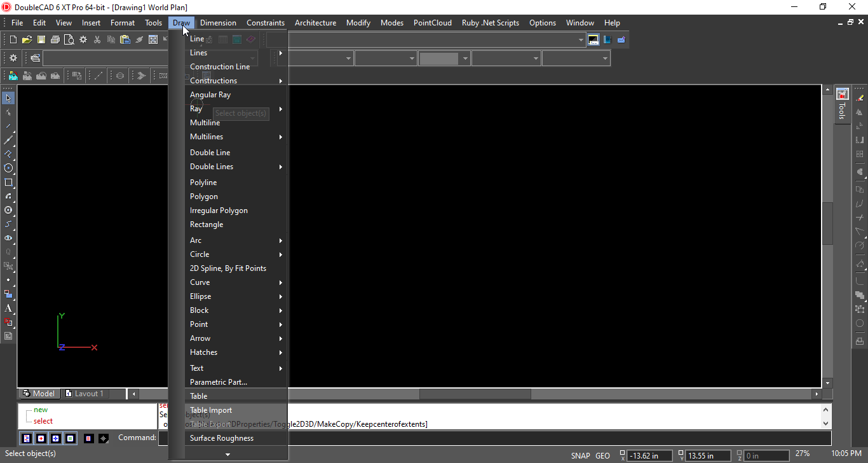Expand the Constructions submenu
Screen dimensions: 868x463
pyautogui.click(x=236, y=81)
